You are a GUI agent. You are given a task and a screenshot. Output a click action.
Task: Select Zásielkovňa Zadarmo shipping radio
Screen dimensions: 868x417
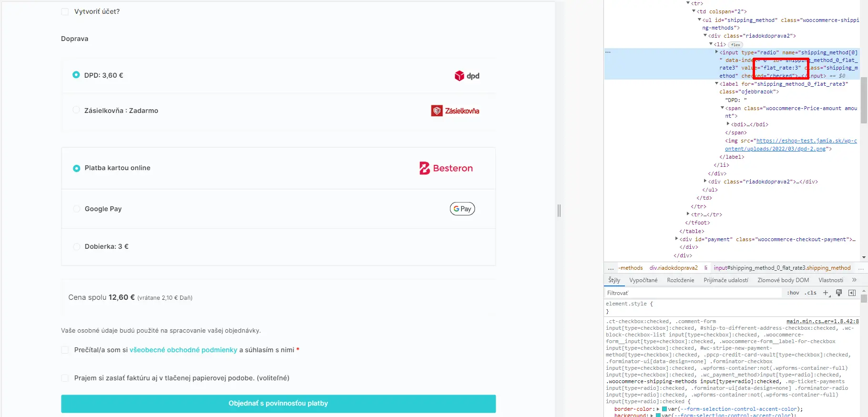point(76,110)
